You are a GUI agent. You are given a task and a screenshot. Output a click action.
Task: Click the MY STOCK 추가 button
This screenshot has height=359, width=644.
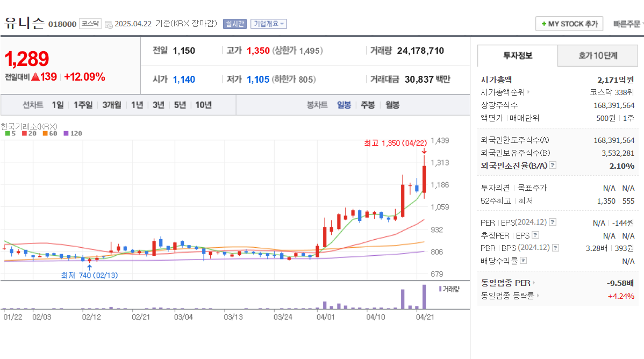coord(569,24)
